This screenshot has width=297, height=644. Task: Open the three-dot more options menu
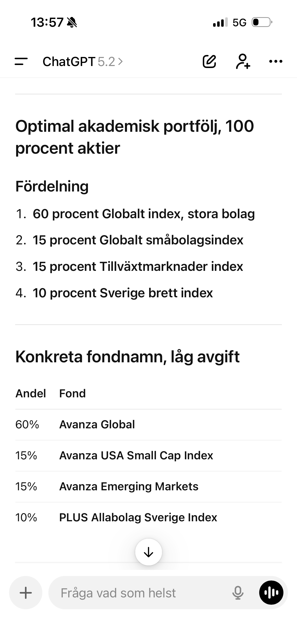(x=276, y=61)
